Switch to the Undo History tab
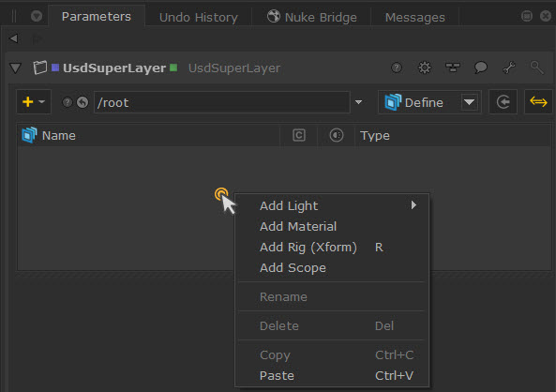The height and width of the screenshot is (392, 556). [x=199, y=17]
